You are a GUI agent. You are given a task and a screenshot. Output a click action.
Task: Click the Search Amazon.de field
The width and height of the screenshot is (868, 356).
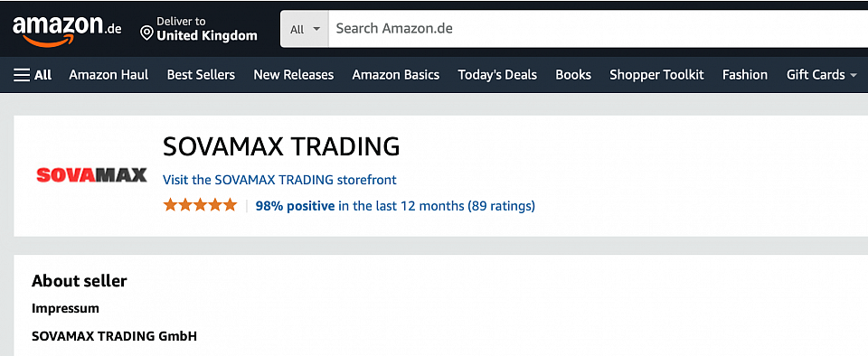click(598, 29)
